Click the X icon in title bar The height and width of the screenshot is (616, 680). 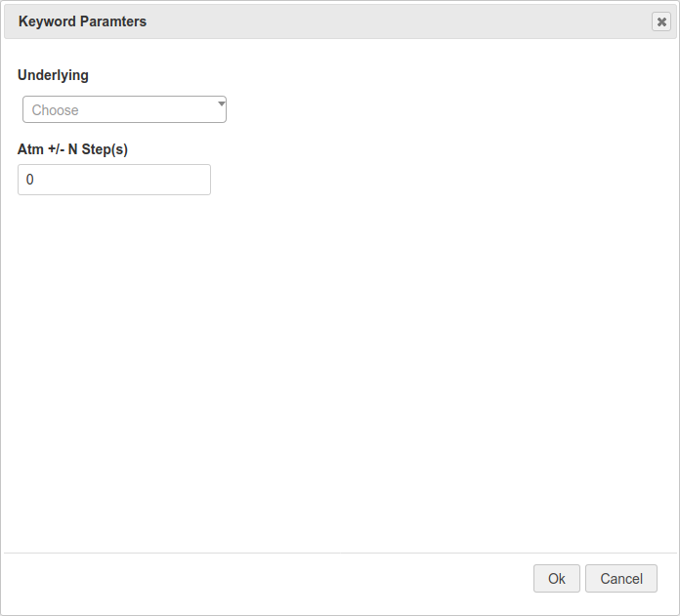coord(661,21)
